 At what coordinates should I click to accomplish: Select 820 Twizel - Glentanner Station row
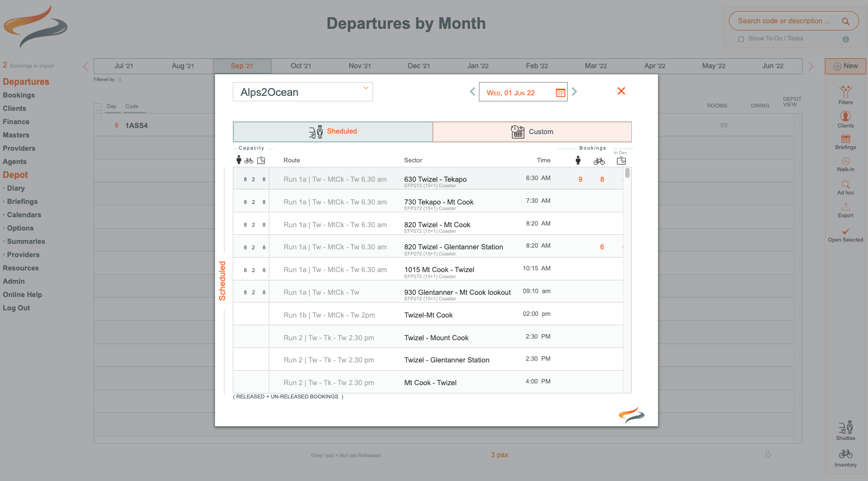click(428, 246)
